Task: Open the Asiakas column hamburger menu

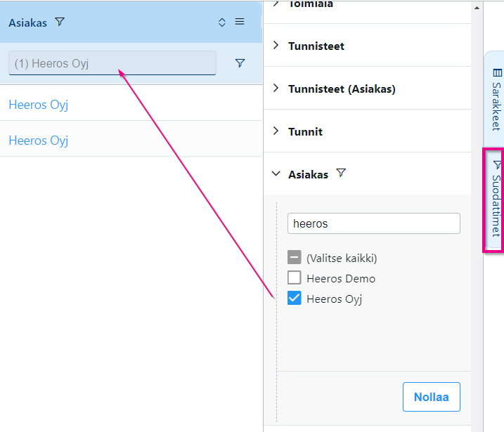Action: [240, 22]
